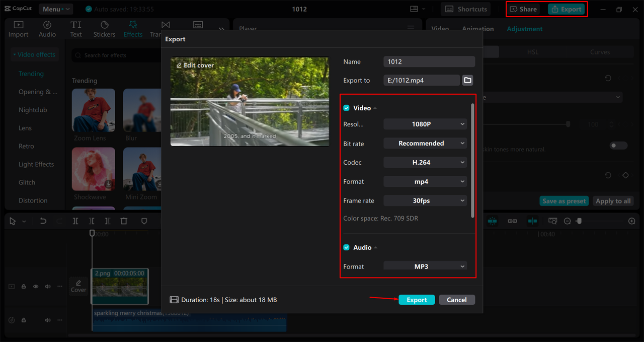Open the Bit rate Recommended dropdown
The image size is (644, 342).
[x=425, y=144]
